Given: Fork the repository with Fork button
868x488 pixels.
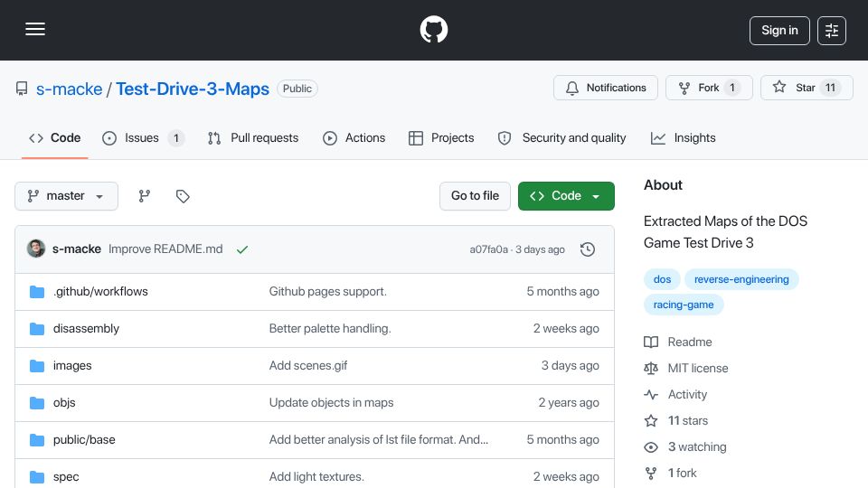Looking at the screenshot, I should 709,88.
